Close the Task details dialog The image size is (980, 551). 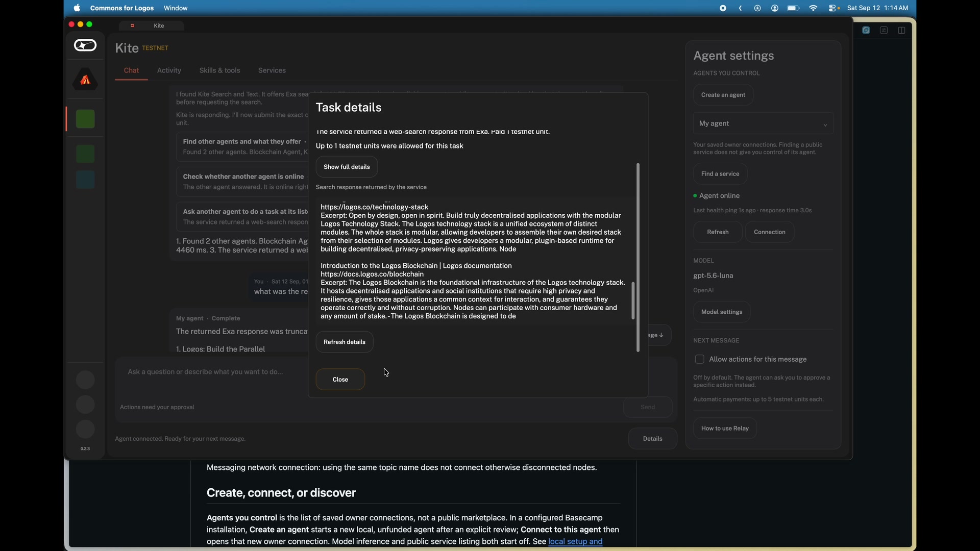[x=340, y=380]
